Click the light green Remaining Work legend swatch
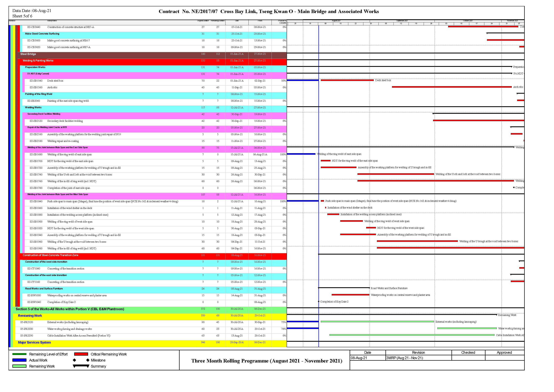The width and height of the screenshot is (554, 392). (19, 366)
